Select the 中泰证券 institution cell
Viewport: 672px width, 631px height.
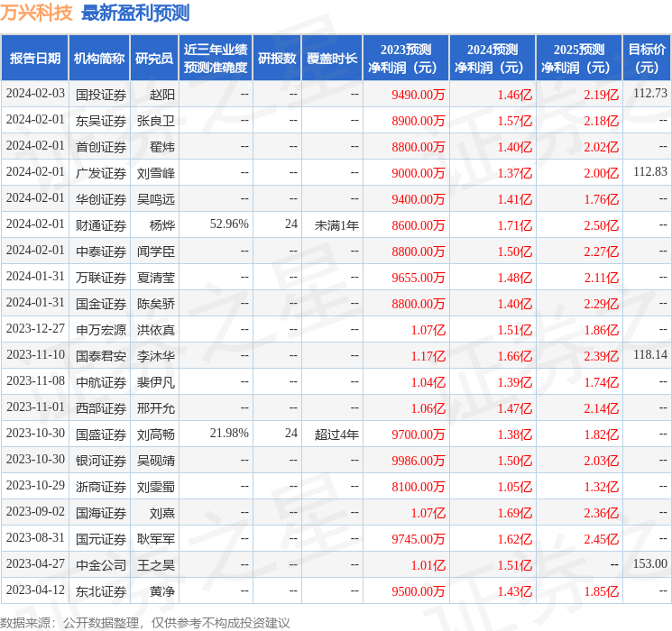pos(101,251)
